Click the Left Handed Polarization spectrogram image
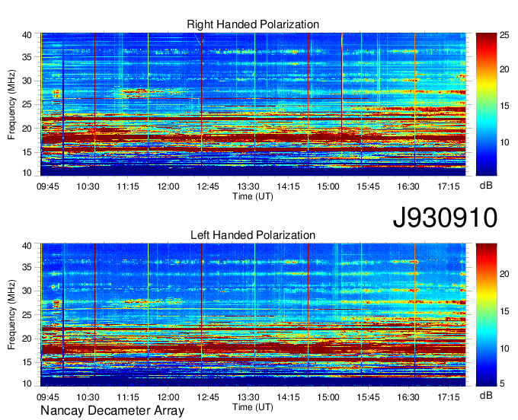518x420 pixels. [253, 315]
